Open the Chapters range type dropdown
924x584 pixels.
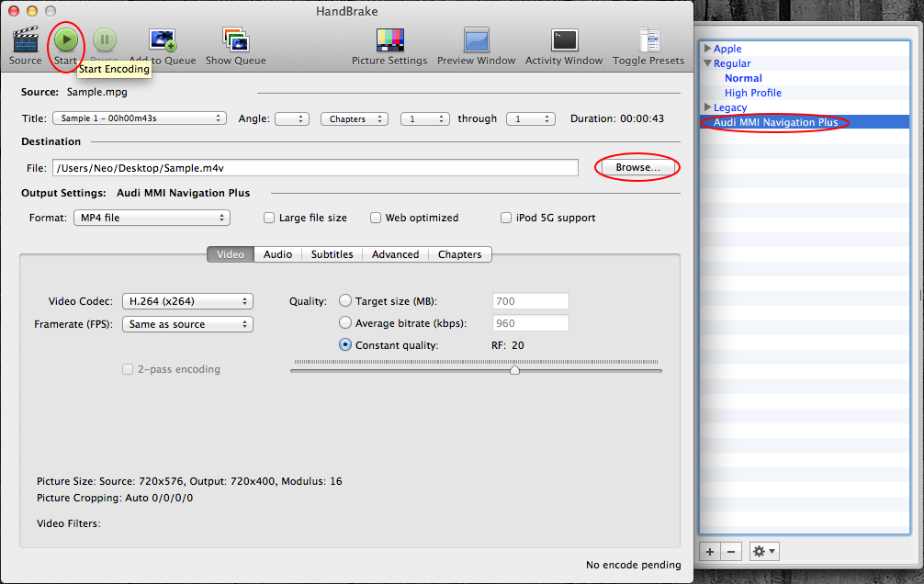click(x=355, y=118)
